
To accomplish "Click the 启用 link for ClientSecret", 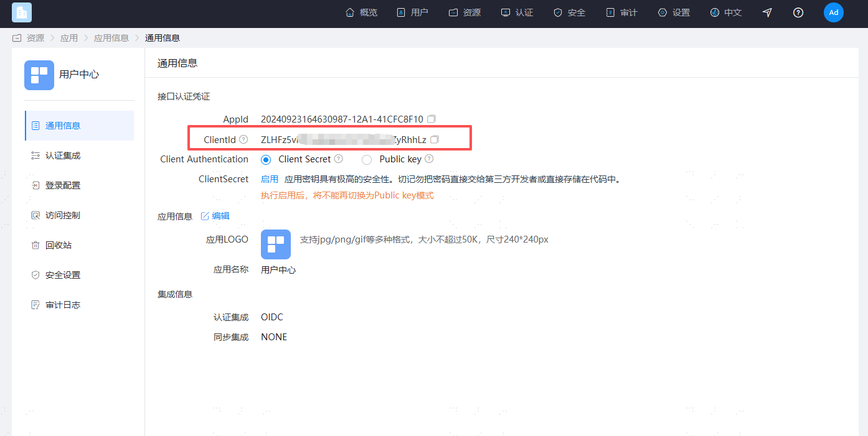I will (x=270, y=179).
